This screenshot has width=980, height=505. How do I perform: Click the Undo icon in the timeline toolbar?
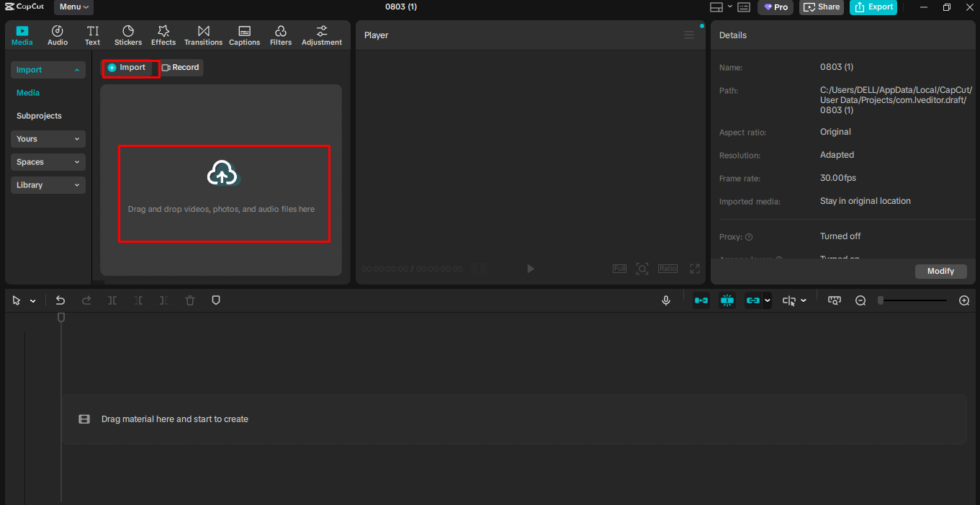pyautogui.click(x=60, y=300)
